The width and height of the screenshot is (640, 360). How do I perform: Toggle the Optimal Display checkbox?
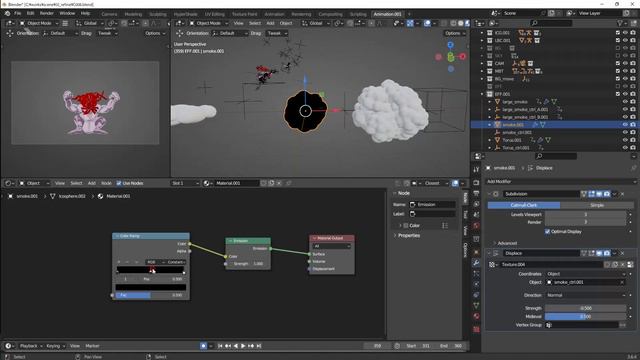coord(547,231)
